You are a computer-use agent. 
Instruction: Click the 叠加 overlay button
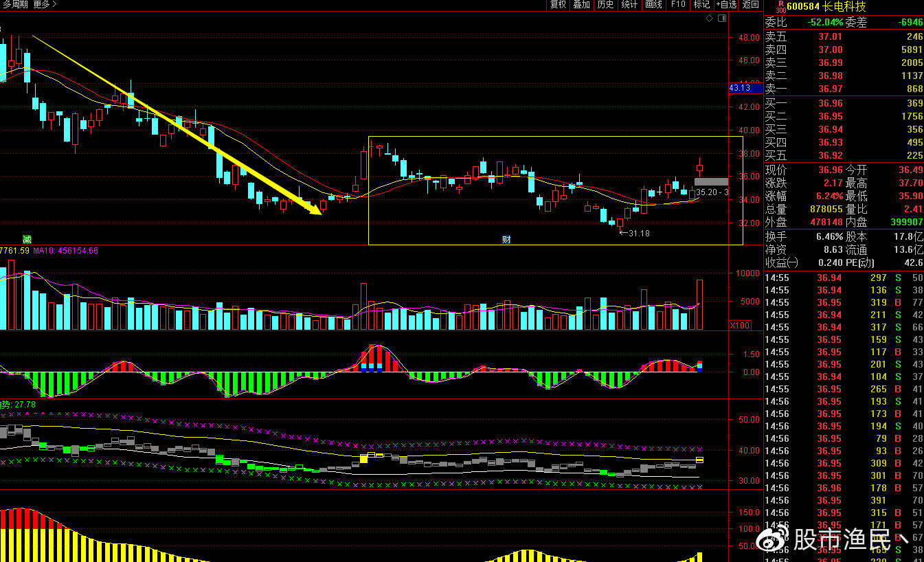tap(581, 5)
